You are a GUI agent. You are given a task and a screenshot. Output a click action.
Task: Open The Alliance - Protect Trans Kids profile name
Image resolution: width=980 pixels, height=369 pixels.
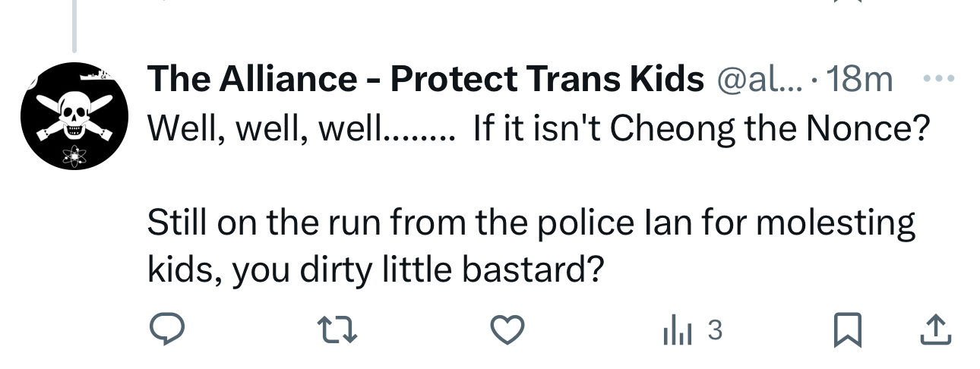425,79
